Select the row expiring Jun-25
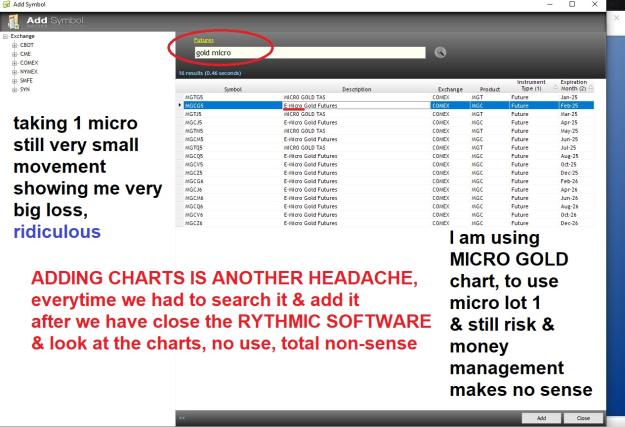The image size is (625, 427). click(385, 139)
